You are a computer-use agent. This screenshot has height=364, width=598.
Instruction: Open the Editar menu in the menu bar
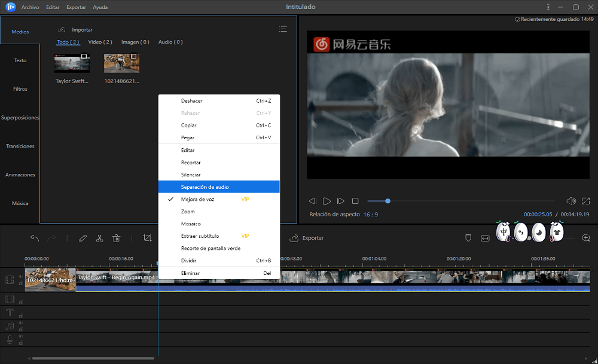[x=53, y=7]
